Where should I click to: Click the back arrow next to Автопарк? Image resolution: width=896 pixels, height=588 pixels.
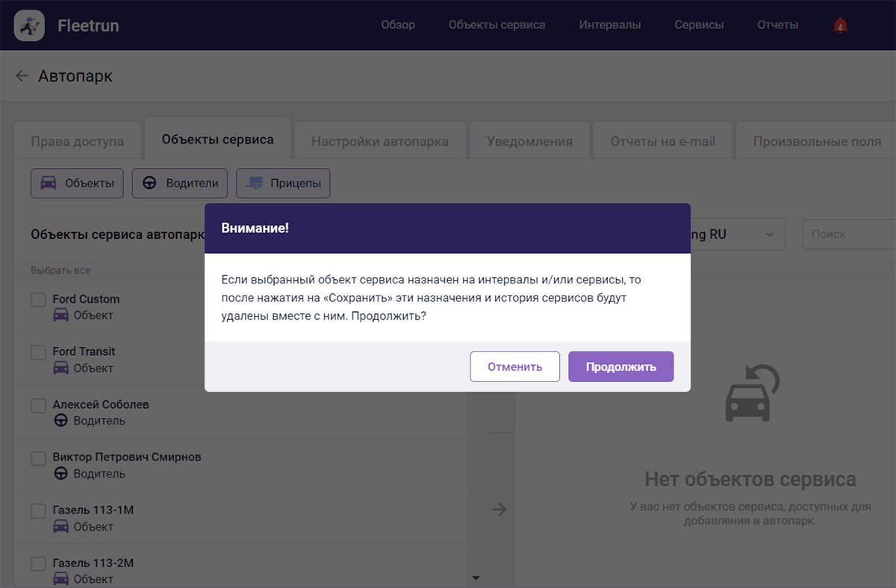[22, 76]
